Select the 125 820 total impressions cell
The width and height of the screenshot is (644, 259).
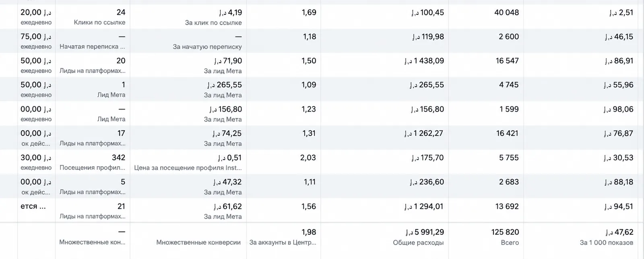click(x=505, y=232)
